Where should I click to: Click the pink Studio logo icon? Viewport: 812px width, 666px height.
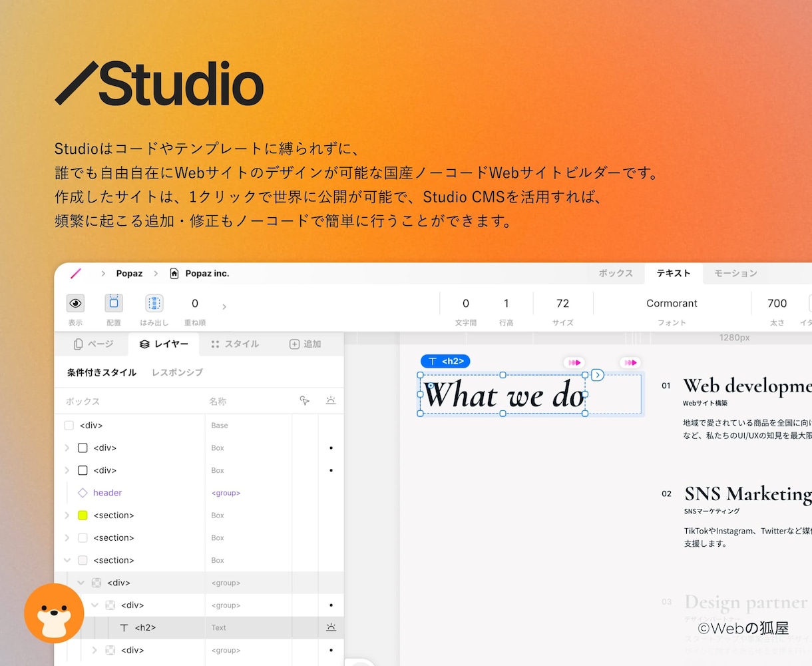(76, 273)
